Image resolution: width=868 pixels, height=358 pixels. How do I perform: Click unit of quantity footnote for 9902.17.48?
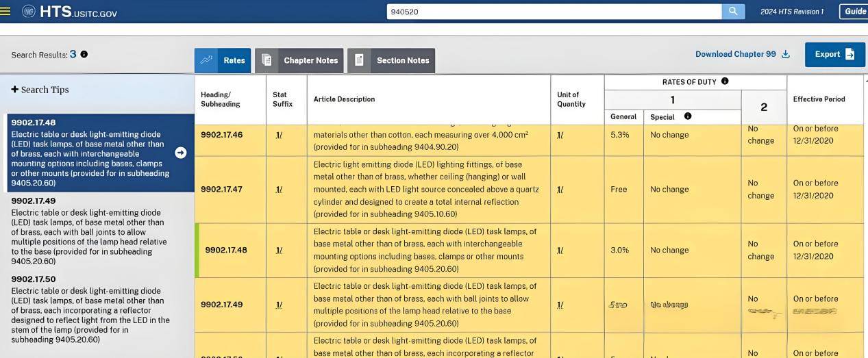pyautogui.click(x=560, y=250)
